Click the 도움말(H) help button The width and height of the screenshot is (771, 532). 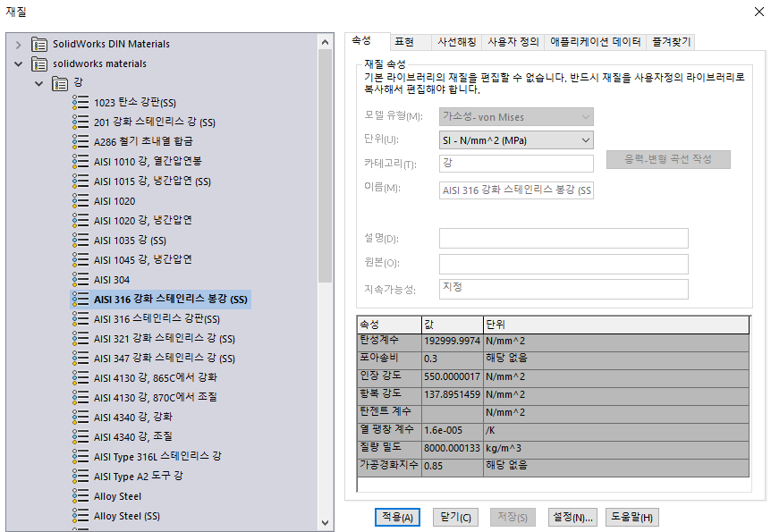(631, 518)
